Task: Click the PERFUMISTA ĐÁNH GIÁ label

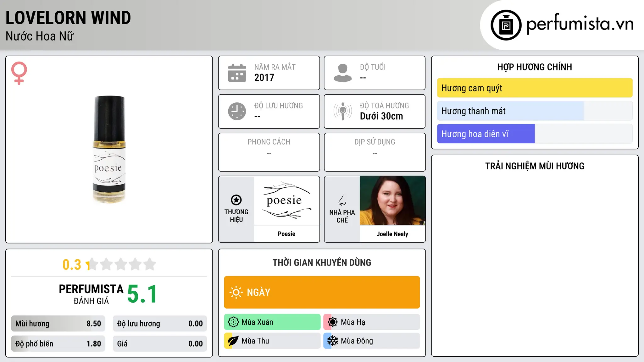Action: point(91,294)
